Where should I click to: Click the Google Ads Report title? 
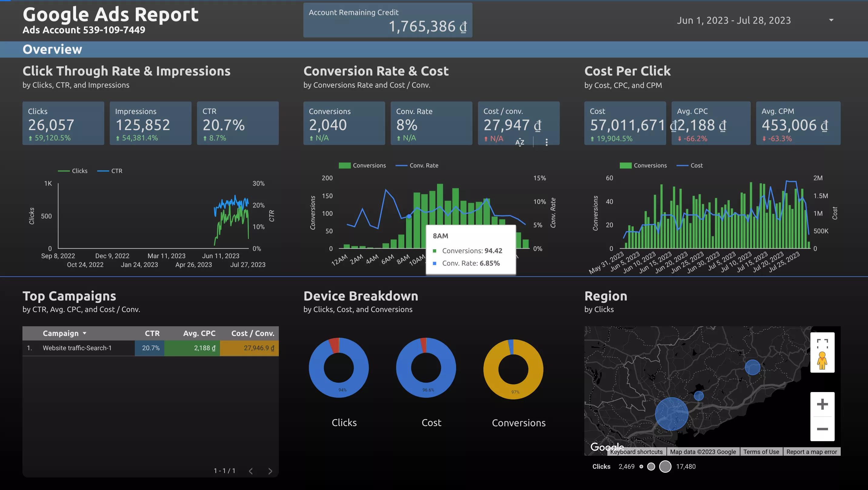pyautogui.click(x=111, y=15)
